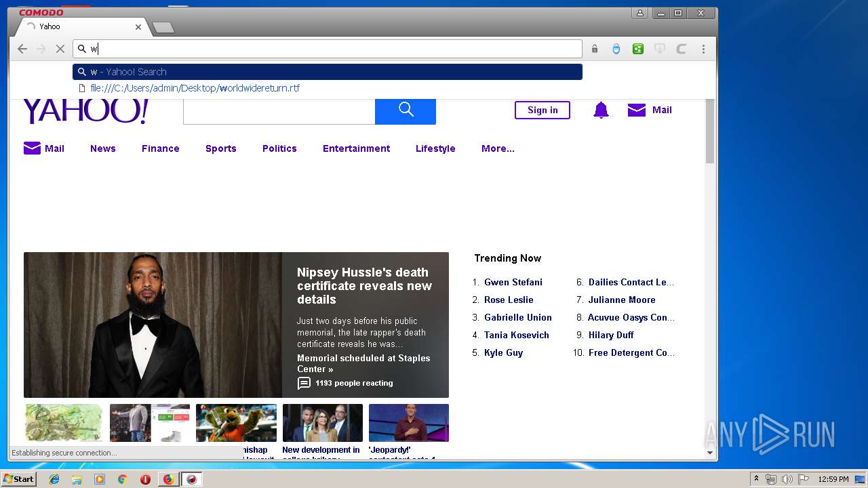Click the blue Yahoo search button
Image resolution: width=868 pixels, height=488 pixels.
pyautogui.click(x=406, y=111)
